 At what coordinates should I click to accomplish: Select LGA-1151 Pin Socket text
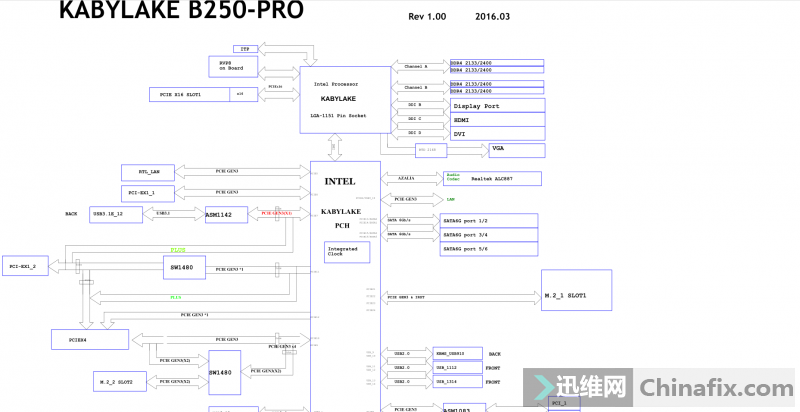pyautogui.click(x=338, y=116)
